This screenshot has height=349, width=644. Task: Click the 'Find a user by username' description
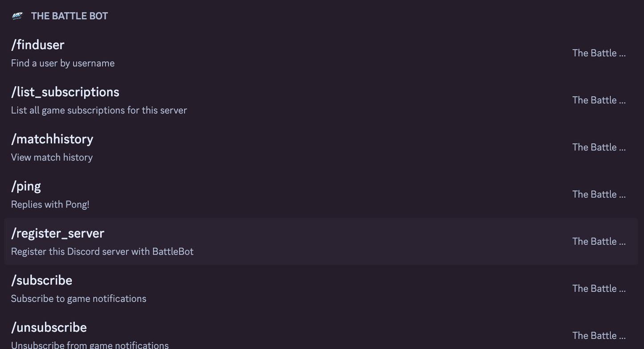pos(63,63)
